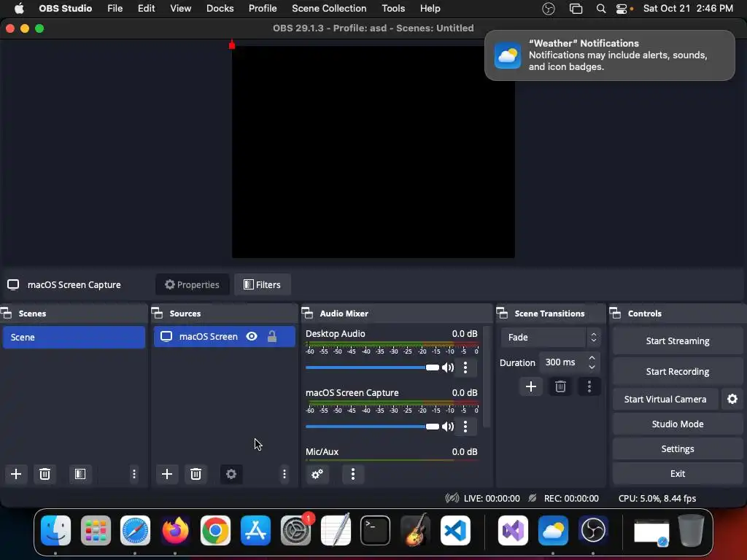Float the Audio Mixer dock icon
This screenshot has width=747, height=560.
pyautogui.click(x=307, y=314)
